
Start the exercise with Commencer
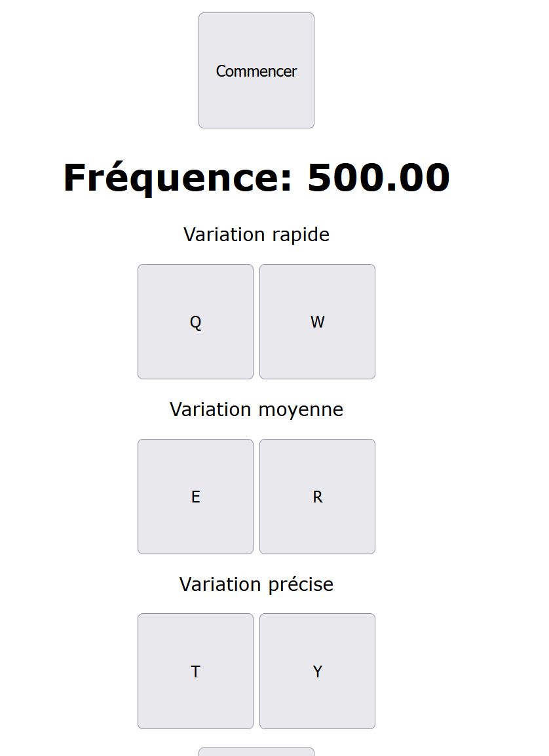[x=256, y=71]
